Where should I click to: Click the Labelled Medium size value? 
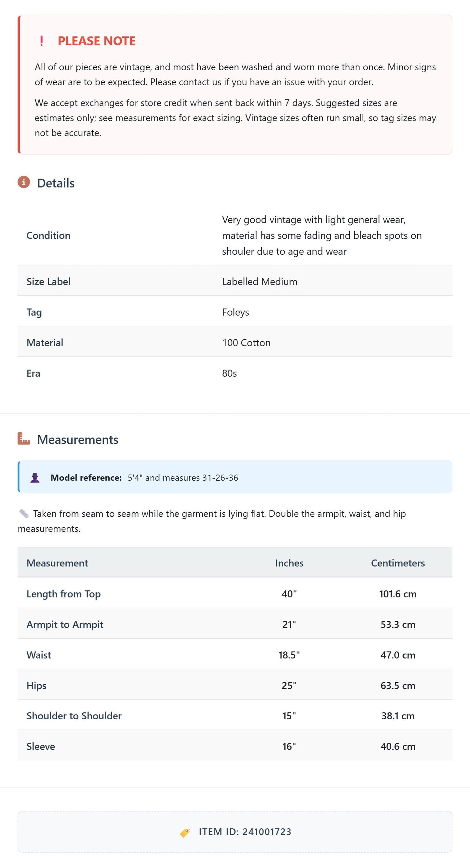point(260,281)
